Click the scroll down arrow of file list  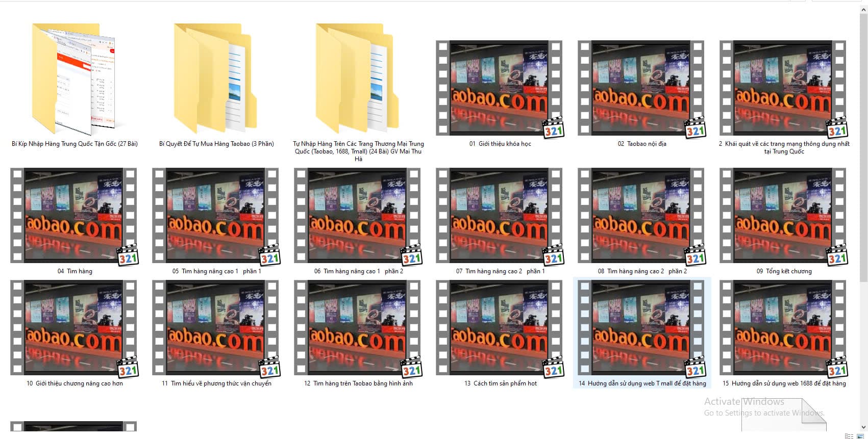click(863, 427)
